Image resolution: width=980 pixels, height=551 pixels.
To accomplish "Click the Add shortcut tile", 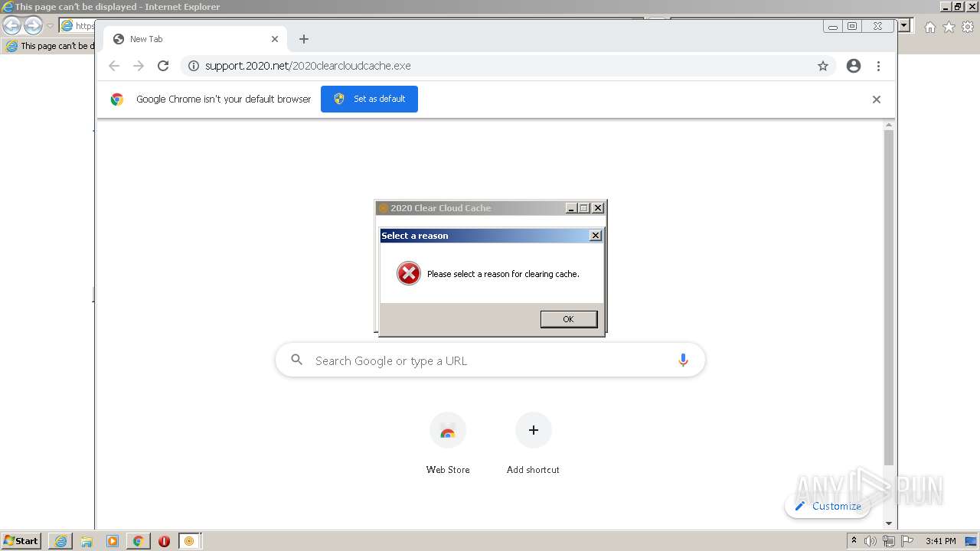I will [x=533, y=444].
